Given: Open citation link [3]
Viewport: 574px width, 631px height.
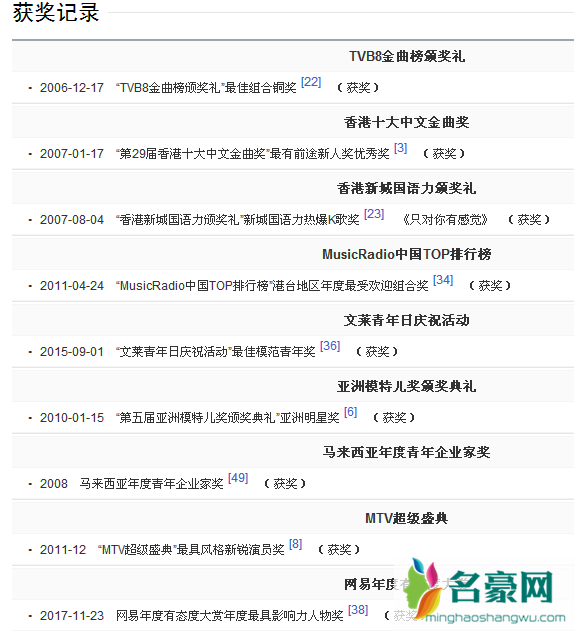Looking at the screenshot, I should [x=401, y=148].
